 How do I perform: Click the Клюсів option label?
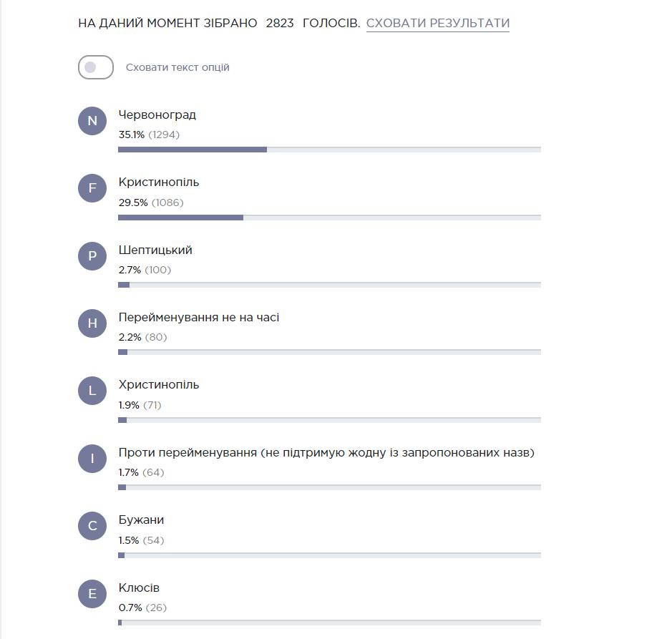coord(139,587)
